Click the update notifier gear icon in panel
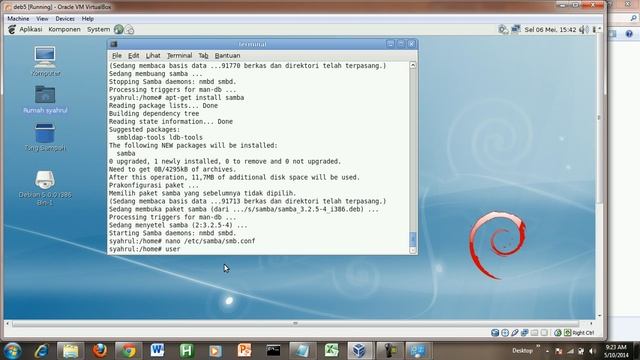Image resolution: width=640 pixels, height=360 pixels. 503,29
